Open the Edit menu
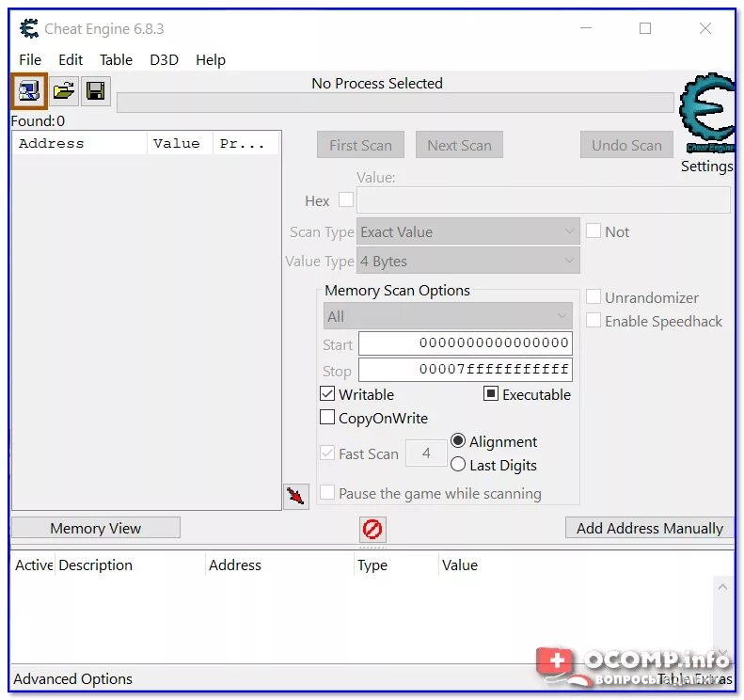Image resolution: width=744 pixels, height=700 pixels. click(71, 60)
